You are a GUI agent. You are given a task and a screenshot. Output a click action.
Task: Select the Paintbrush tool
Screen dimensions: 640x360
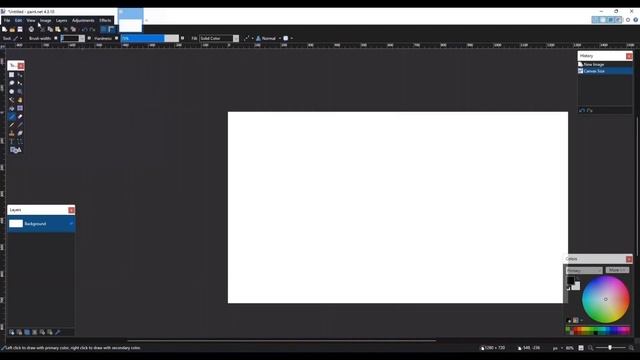coord(11,116)
